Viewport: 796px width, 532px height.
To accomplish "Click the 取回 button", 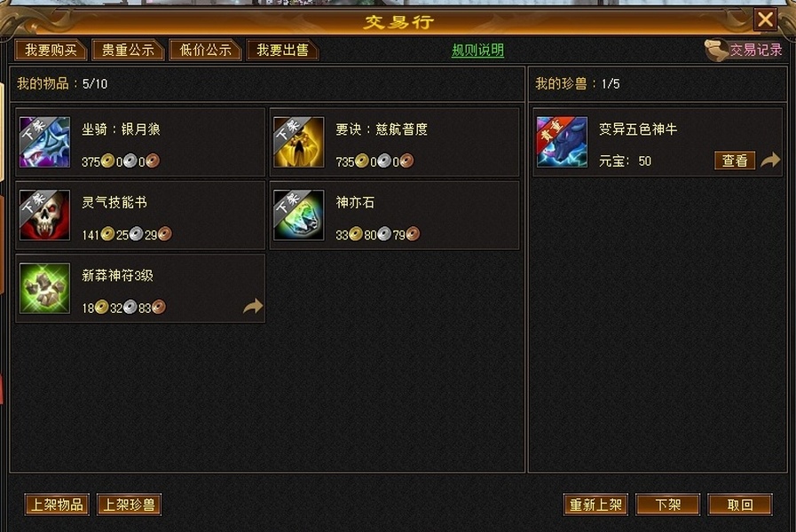I will pyautogui.click(x=740, y=505).
